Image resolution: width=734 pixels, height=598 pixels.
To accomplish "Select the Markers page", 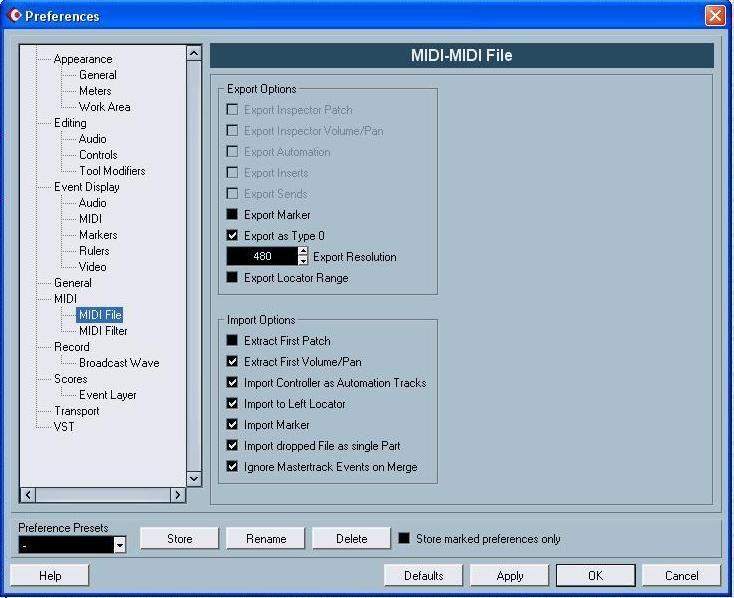I will [98, 235].
